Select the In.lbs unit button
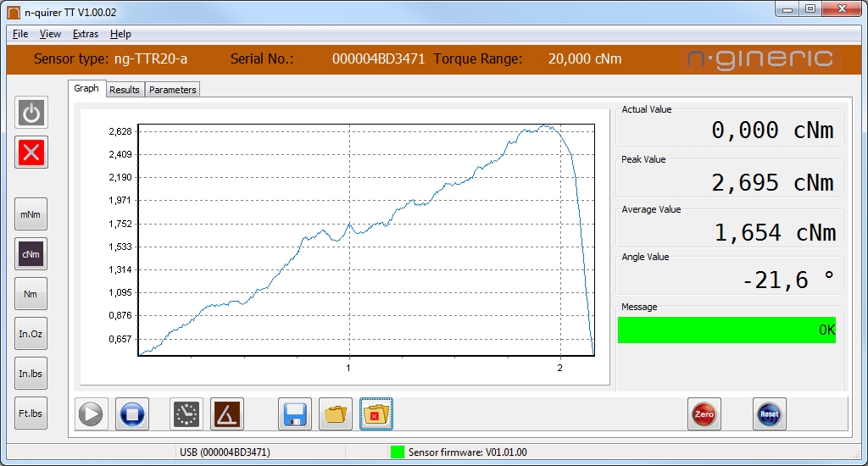The width and height of the screenshot is (868, 466). [x=31, y=374]
